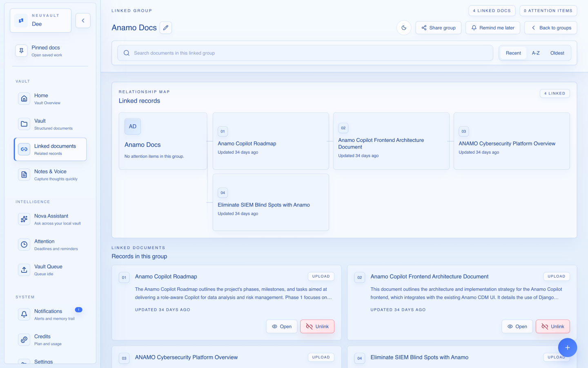Open Pinned docs pin icon

point(21,51)
